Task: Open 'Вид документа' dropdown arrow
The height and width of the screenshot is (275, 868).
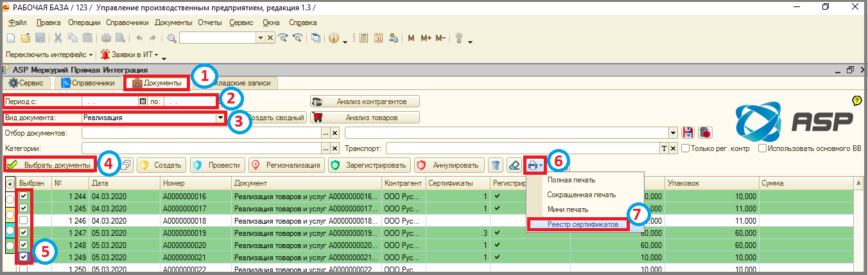Action: (x=221, y=118)
